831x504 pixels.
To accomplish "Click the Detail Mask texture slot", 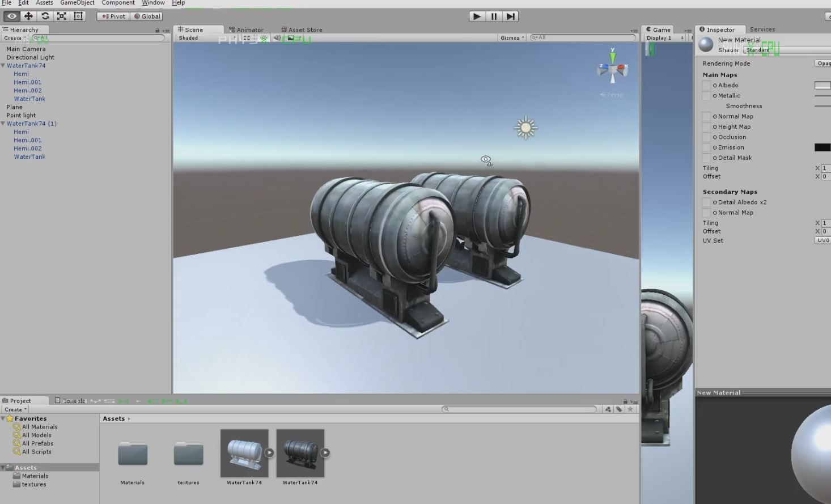I will (706, 158).
